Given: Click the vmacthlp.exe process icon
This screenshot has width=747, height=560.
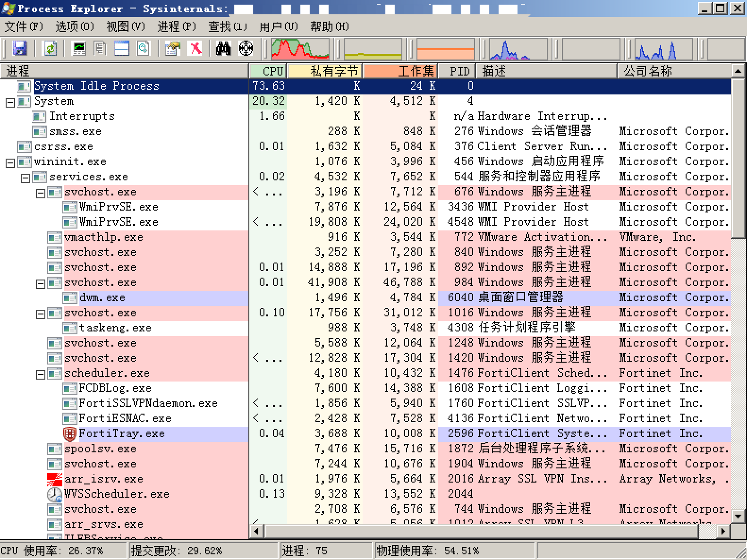Looking at the screenshot, I should pos(55,238).
